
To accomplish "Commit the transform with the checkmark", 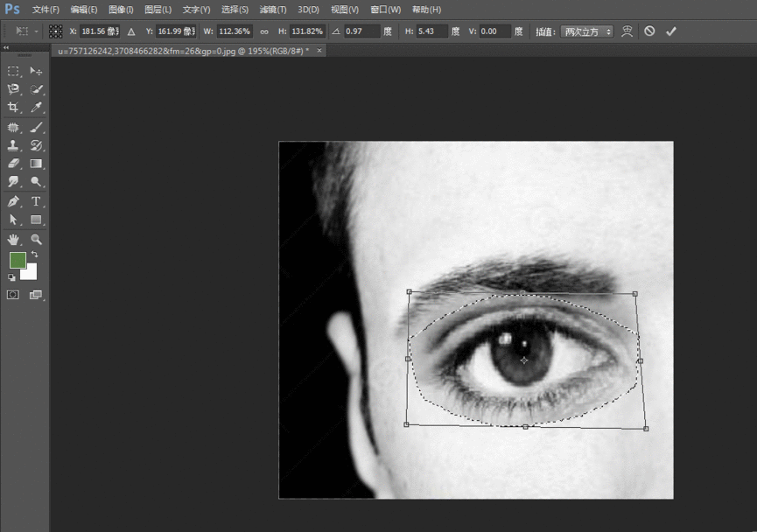I will tap(671, 31).
